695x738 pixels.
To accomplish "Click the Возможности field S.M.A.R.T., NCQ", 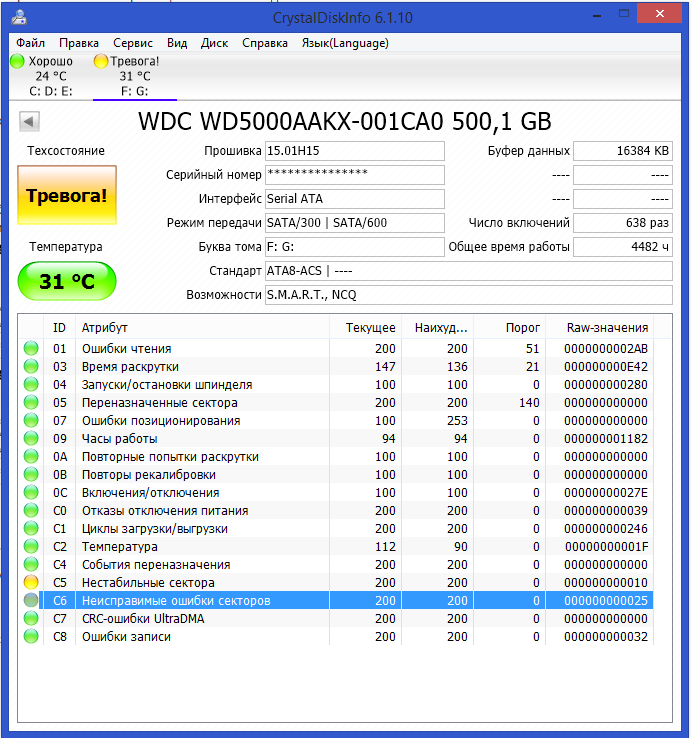I will [x=469, y=295].
